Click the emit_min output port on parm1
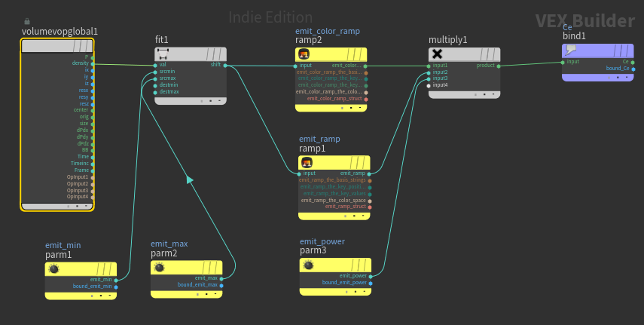This screenshot has width=644, height=325. click(x=116, y=280)
